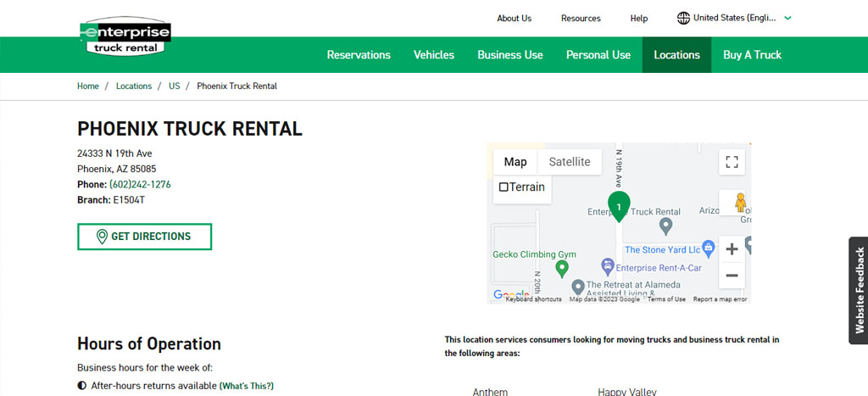Go to Home breadcrumb

point(88,86)
